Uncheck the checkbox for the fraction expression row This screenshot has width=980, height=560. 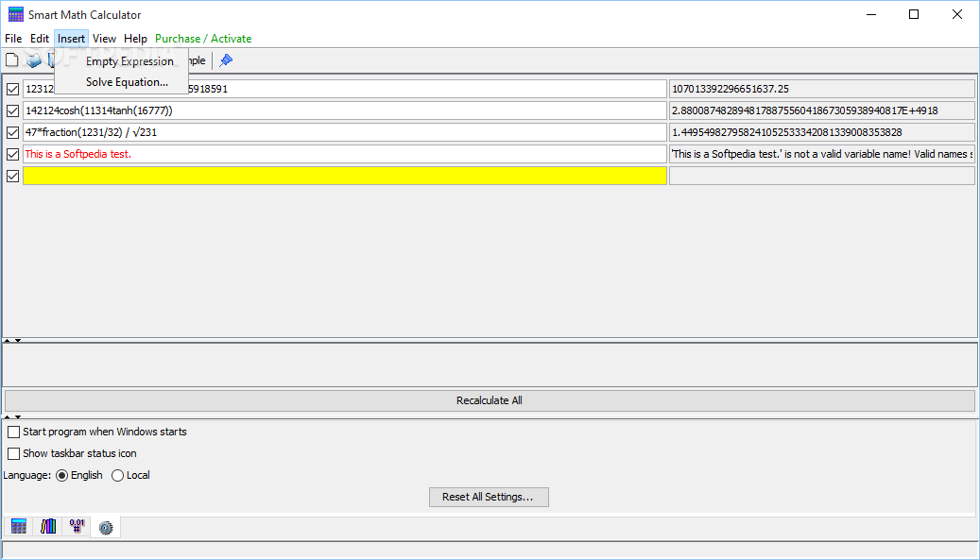[12, 132]
